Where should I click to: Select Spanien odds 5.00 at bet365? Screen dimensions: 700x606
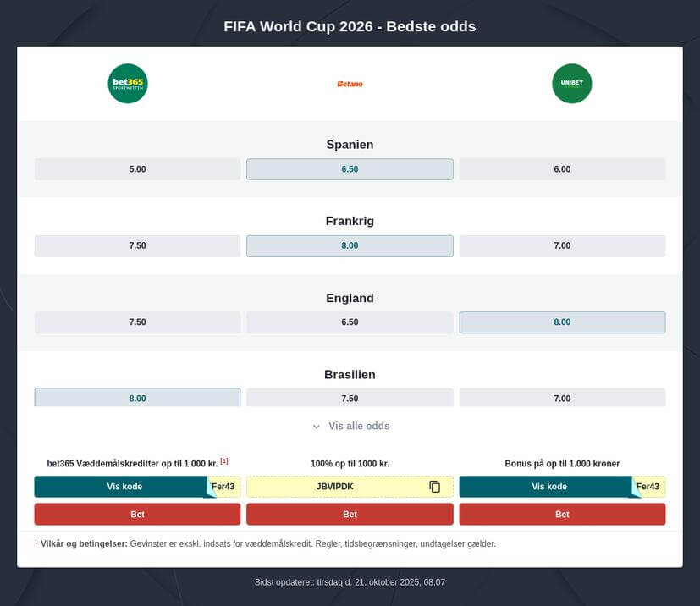[137, 169]
